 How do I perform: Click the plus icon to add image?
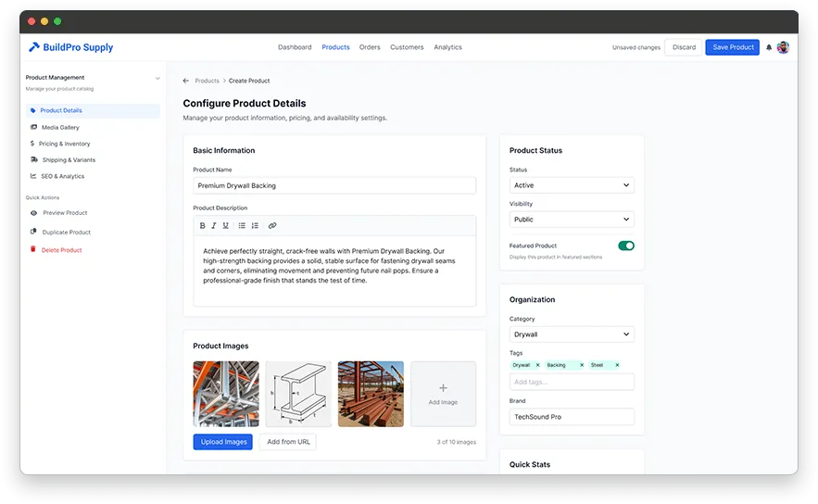[x=443, y=388]
